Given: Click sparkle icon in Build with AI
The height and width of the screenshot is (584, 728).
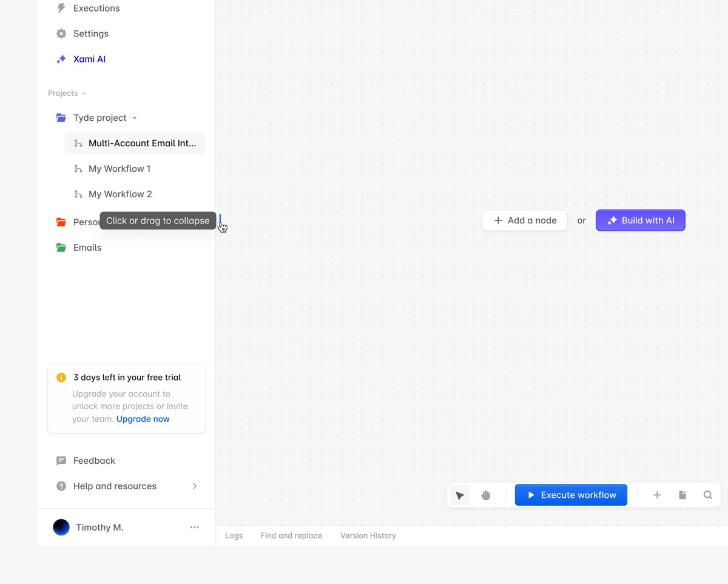Looking at the screenshot, I should (x=612, y=220).
